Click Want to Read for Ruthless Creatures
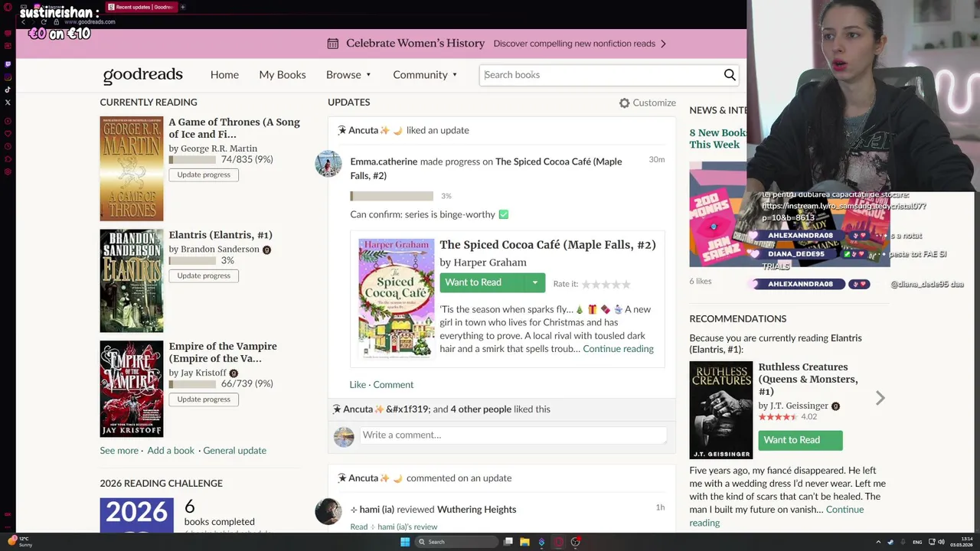 800,440
